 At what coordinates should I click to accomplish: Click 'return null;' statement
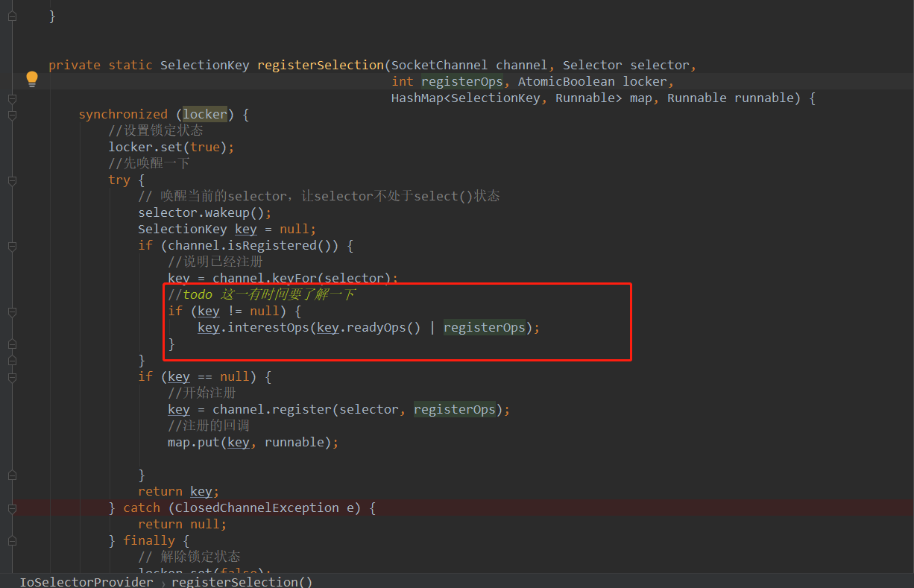[183, 525]
